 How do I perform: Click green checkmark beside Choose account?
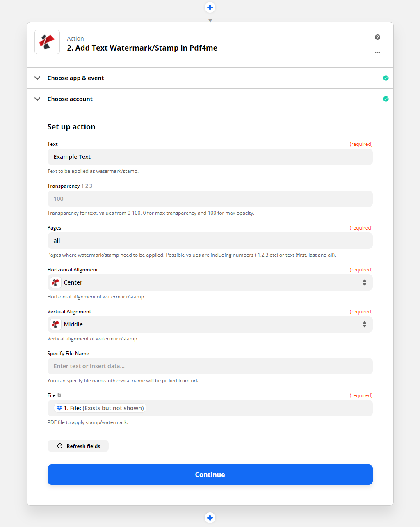tap(386, 99)
